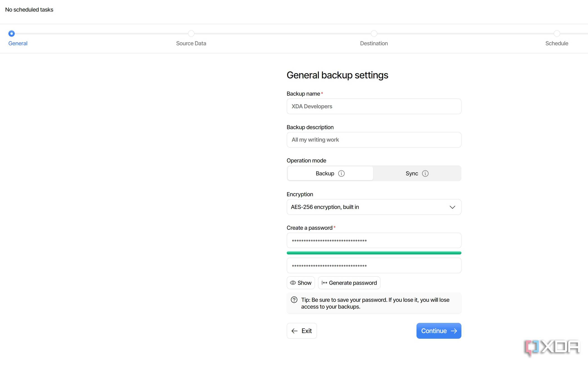The image size is (588, 365).
Task: Select the Backup operation mode
Action: point(330,173)
